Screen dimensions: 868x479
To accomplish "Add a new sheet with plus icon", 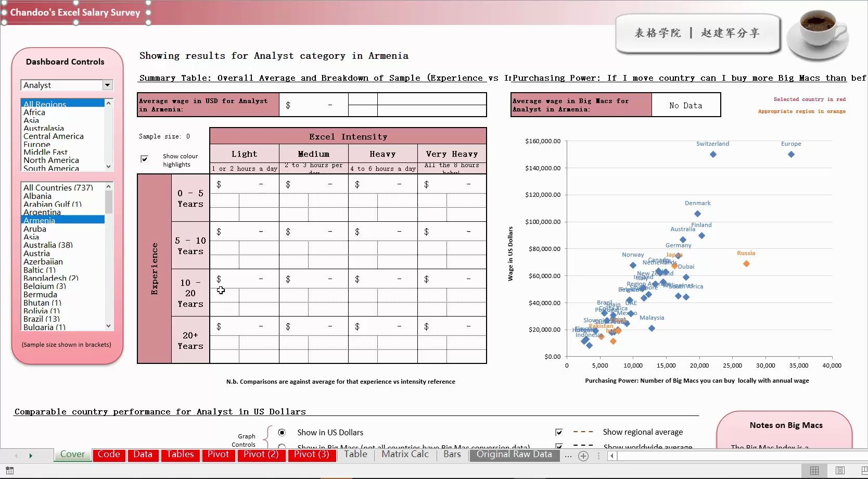I will [583, 456].
